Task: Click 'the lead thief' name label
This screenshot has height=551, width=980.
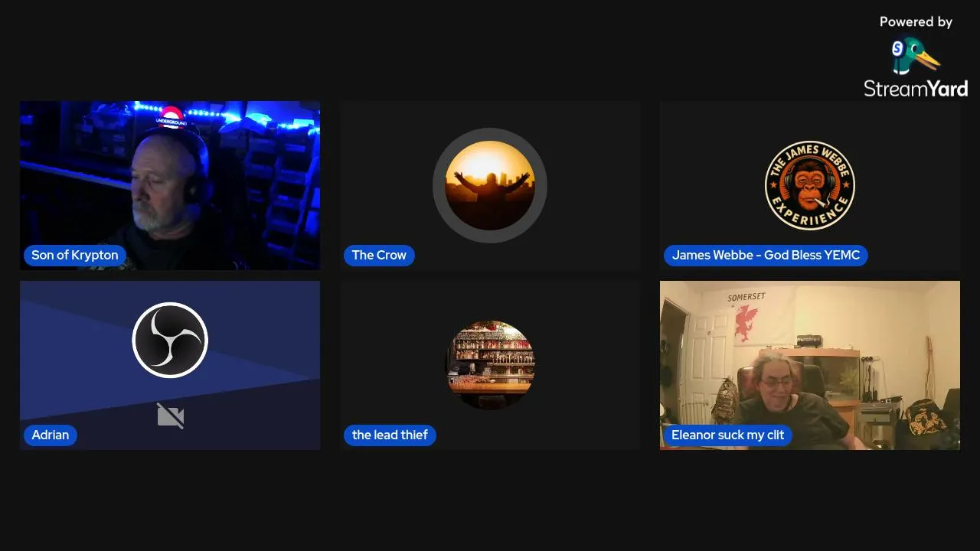Action: click(x=390, y=435)
